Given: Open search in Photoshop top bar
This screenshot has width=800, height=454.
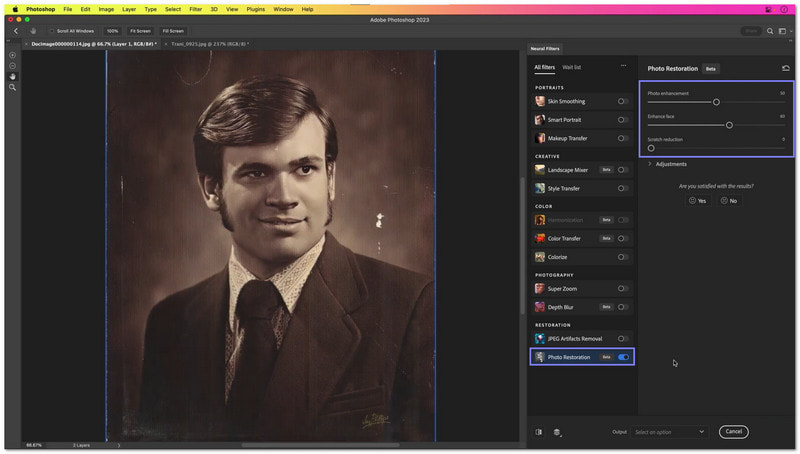Looking at the screenshot, I should coord(770,31).
